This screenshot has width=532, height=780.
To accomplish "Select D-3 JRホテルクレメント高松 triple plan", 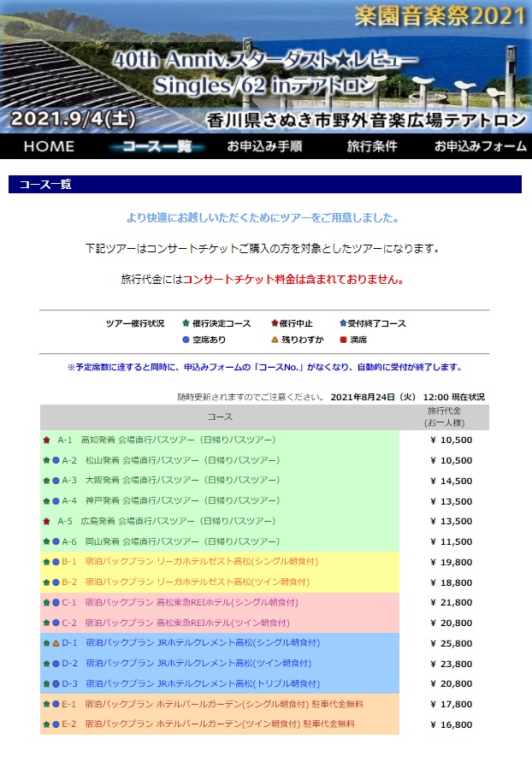I will 220,683.
